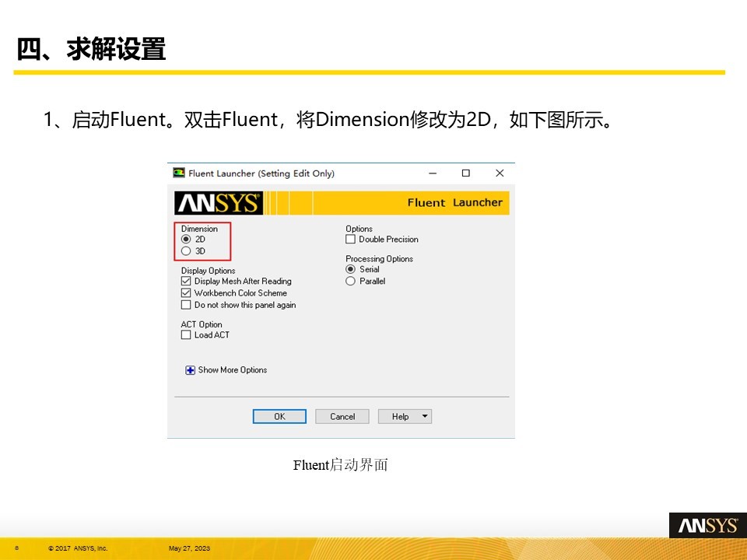This screenshot has height=560, width=747.
Task: Uncheck Display Mesh After Reading
Action: (x=186, y=281)
